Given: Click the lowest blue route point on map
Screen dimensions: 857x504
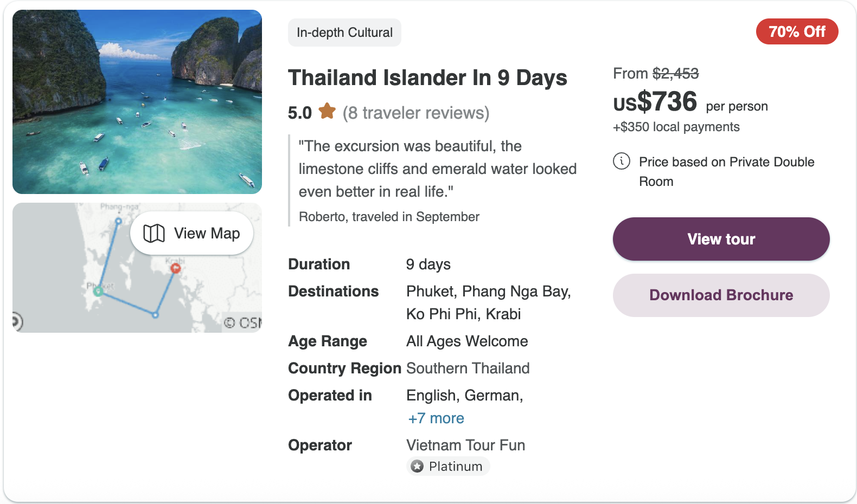Looking at the screenshot, I should coord(156,315).
